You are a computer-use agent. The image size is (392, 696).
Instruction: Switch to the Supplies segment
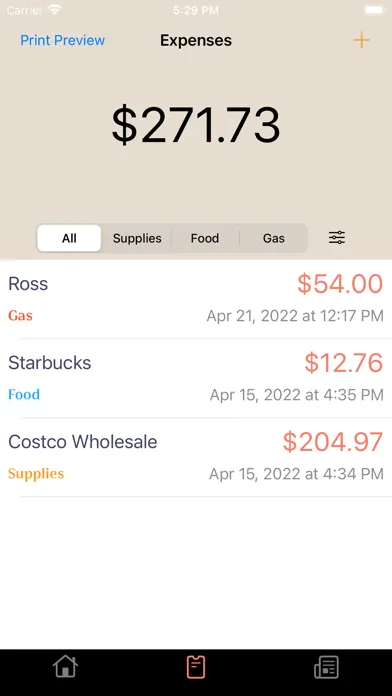click(137, 238)
